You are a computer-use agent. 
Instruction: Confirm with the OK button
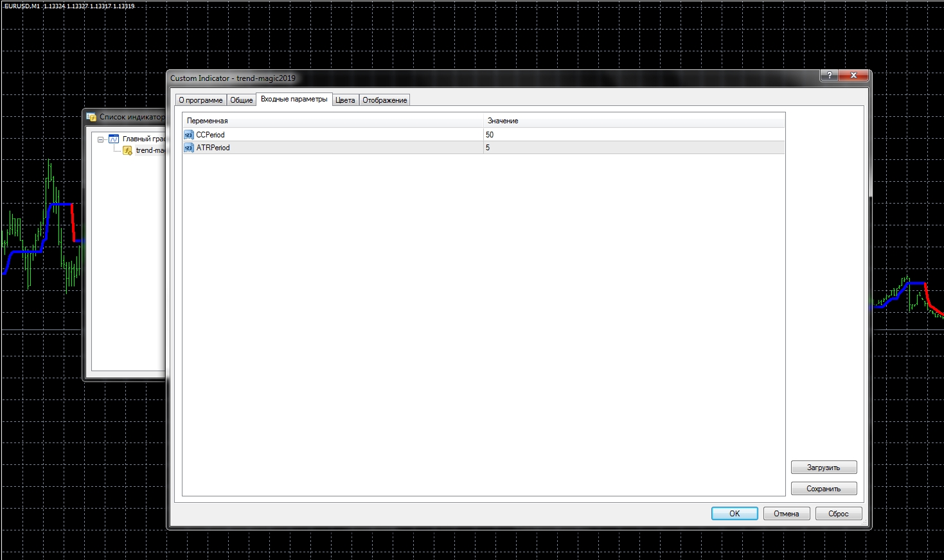pyautogui.click(x=735, y=514)
